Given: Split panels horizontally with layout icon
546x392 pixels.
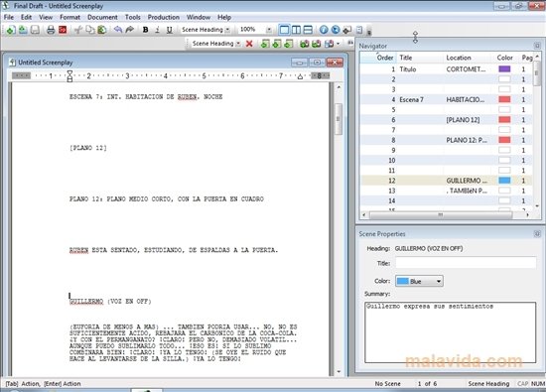Looking at the screenshot, I should pos(308,30).
